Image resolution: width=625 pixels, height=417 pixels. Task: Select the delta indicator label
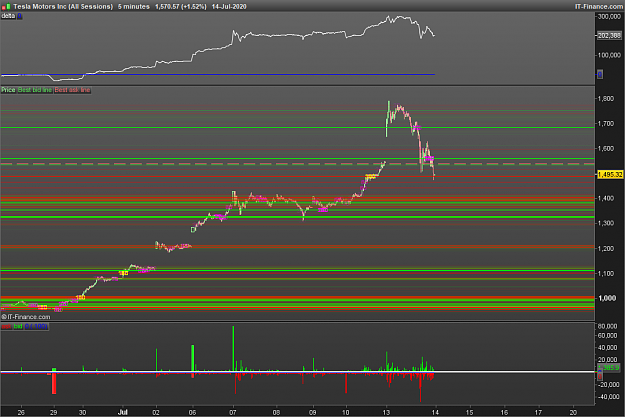8,16
